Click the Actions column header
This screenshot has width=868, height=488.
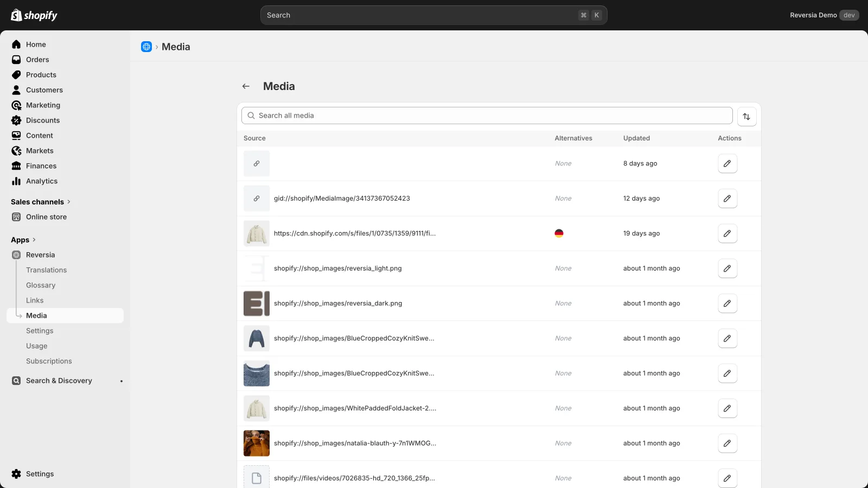coord(730,138)
